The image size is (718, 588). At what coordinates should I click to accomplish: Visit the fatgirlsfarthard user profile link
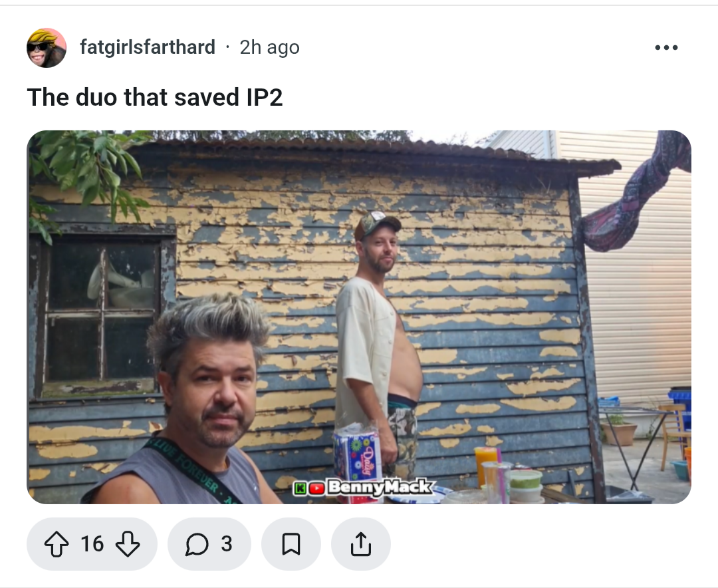click(x=148, y=47)
